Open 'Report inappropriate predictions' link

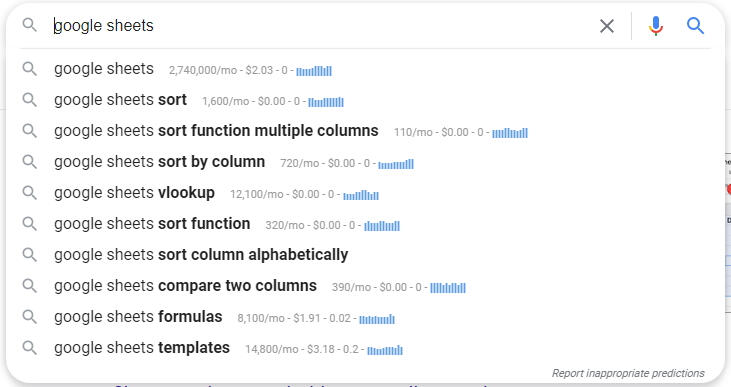628,373
